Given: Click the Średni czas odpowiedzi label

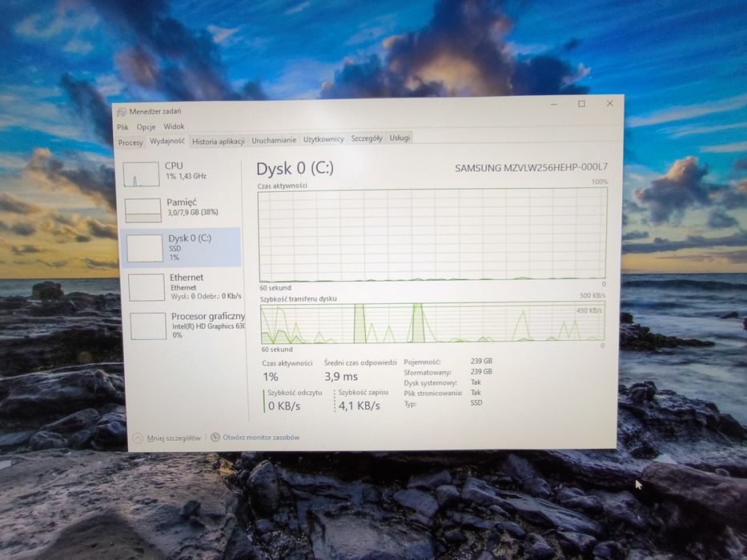Looking at the screenshot, I should click(360, 363).
